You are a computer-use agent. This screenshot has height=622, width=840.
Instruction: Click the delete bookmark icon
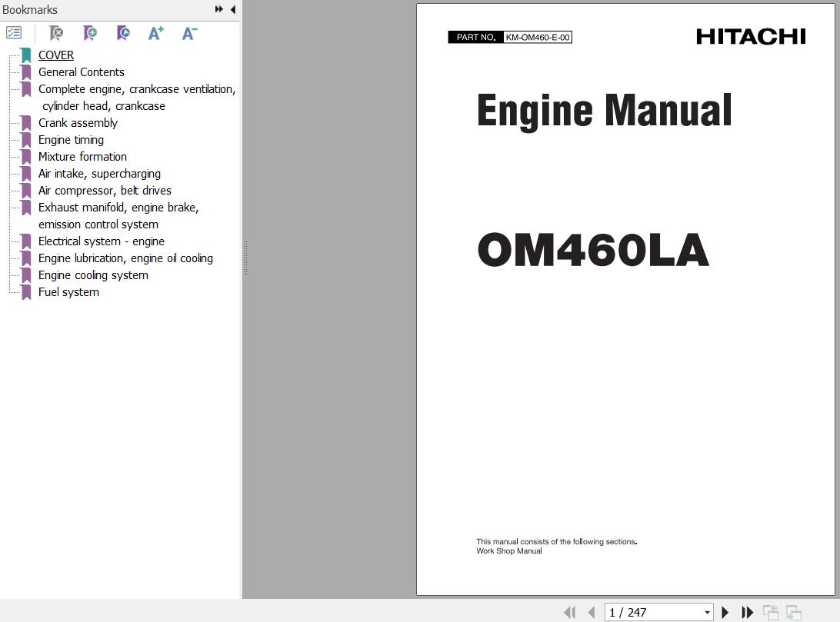[55, 33]
